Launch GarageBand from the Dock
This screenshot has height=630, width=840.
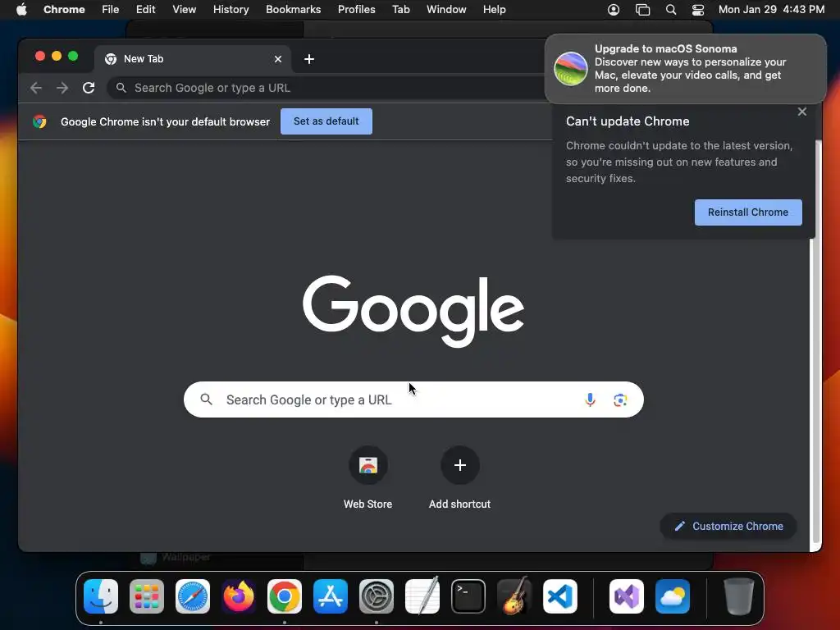click(514, 596)
